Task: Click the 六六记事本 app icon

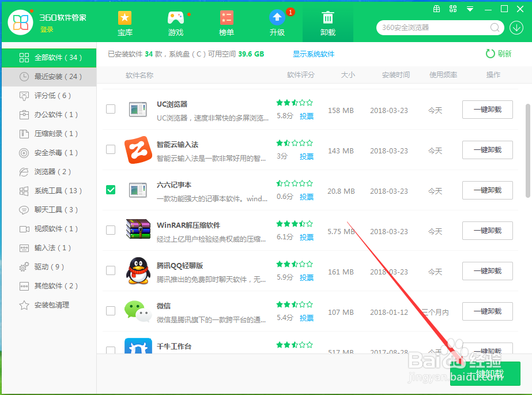Action: coord(138,190)
